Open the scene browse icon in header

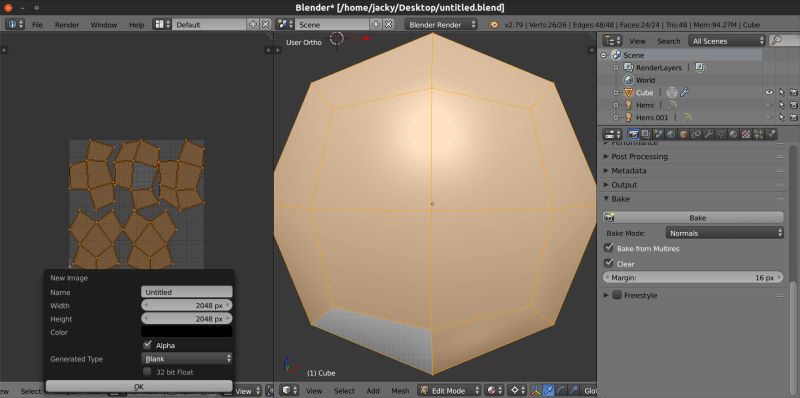coord(284,24)
